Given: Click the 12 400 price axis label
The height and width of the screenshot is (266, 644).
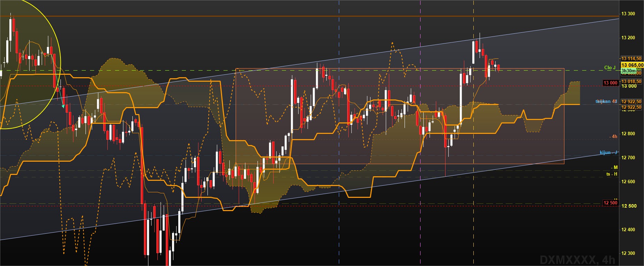Looking at the screenshot, I should click(628, 229).
